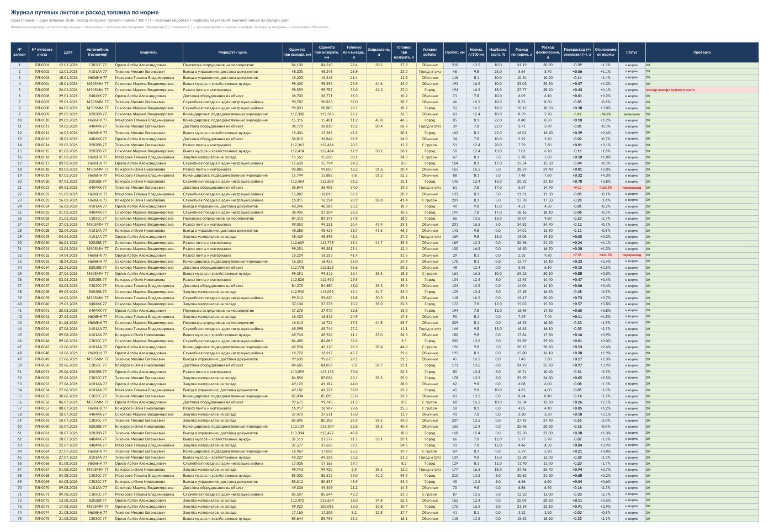Click the odometer value '84,100'
Viewport: 769px width, 532px height.
tap(297, 65)
